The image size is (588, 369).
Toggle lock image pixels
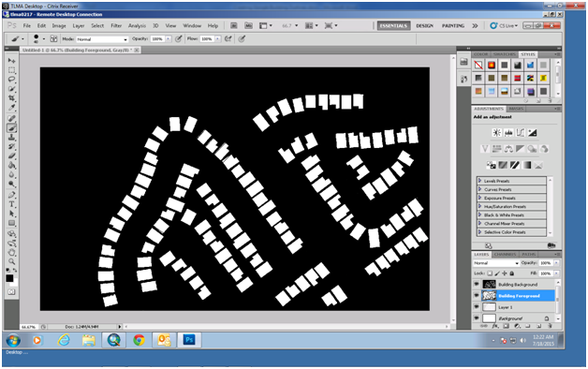point(497,273)
